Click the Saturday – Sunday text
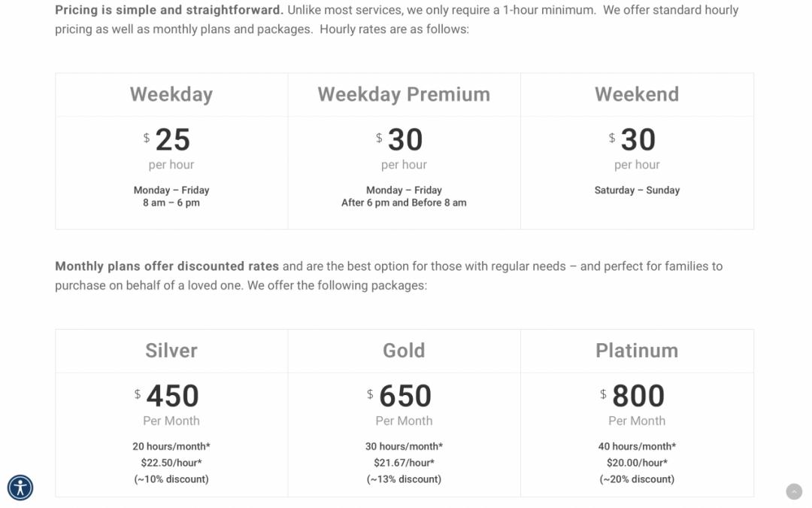 click(637, 190)
